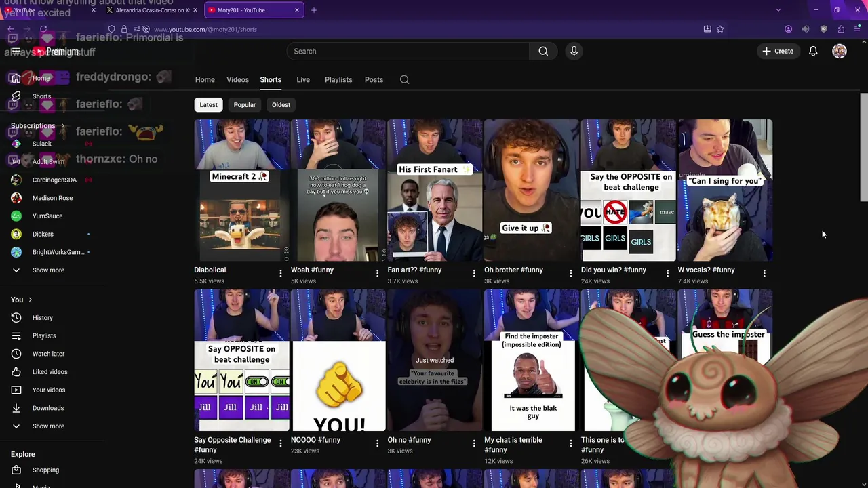Viewport: 868px width, 488px height.
Task: Open the channel Live tab
Action: (303, 80)
